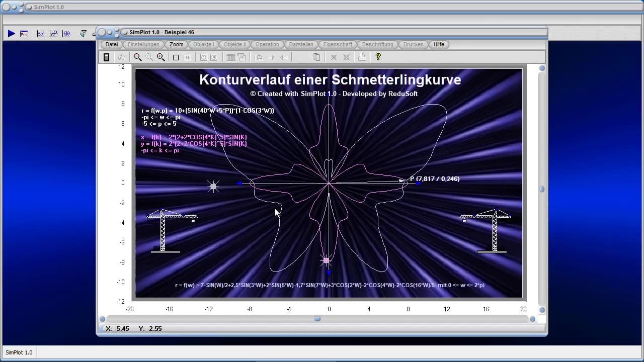This screenshot has height=362, width=644.
Task: Open the window-layout icon beside the play arrow
Action: point(24,34)
